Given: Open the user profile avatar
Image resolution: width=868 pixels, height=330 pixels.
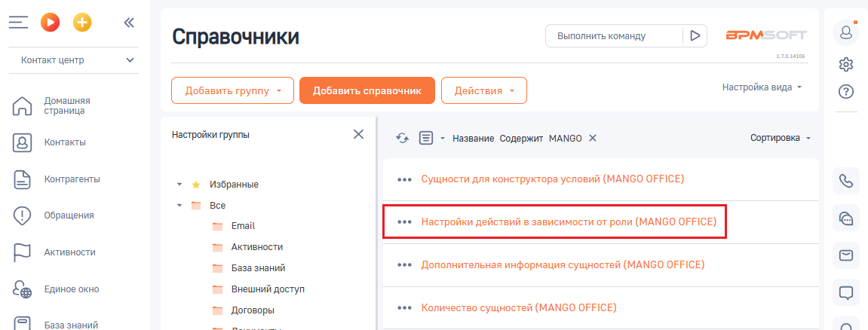Looking at the screenshot, I should tap(846, 32).
